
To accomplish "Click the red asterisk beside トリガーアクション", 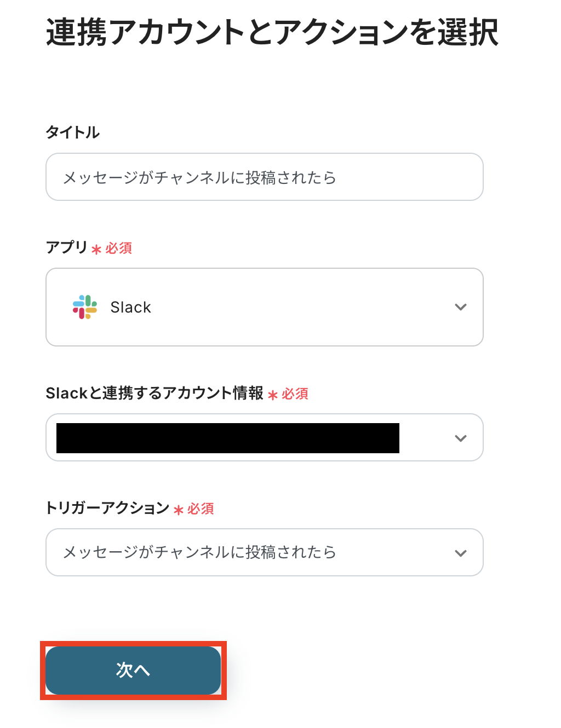I will [178, 510].
